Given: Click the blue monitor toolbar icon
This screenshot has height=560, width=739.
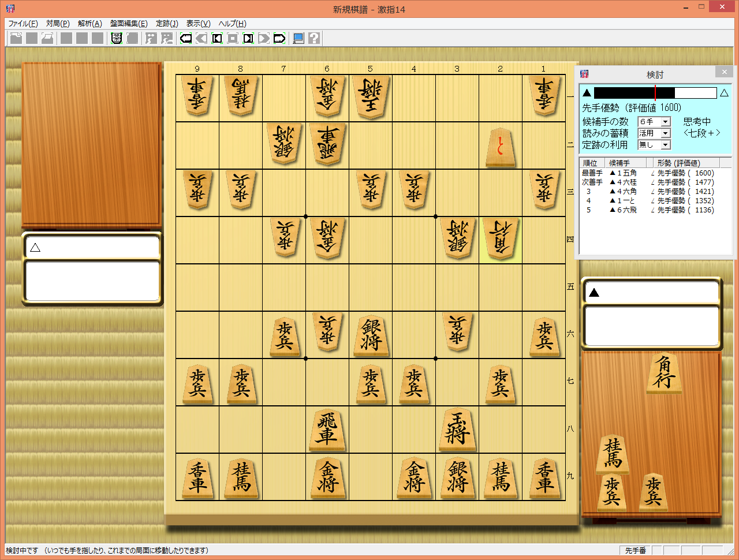Looking at the screenshot, I should [x=298, y=39].
